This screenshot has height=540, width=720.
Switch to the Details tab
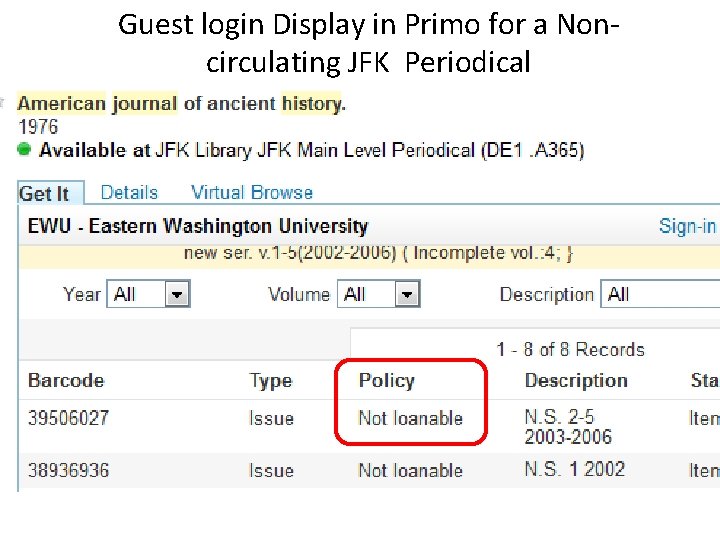coord(129,192)
